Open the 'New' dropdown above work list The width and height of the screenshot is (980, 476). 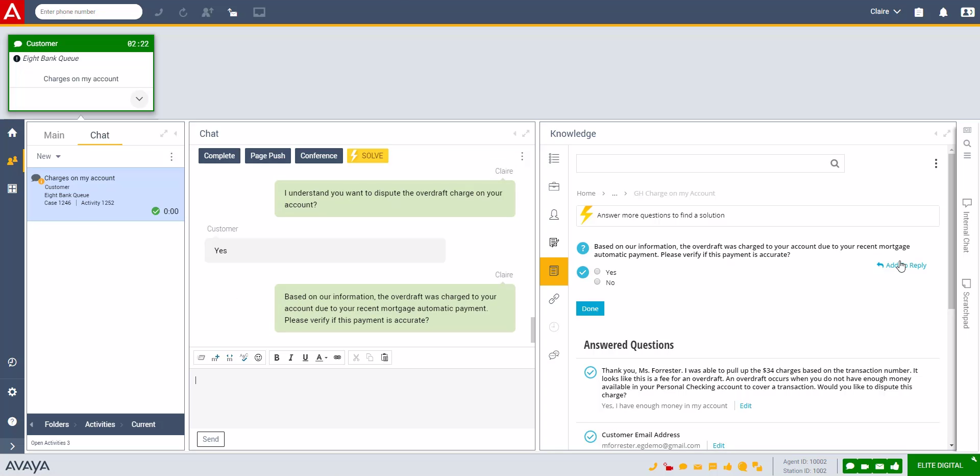[48, 156]
